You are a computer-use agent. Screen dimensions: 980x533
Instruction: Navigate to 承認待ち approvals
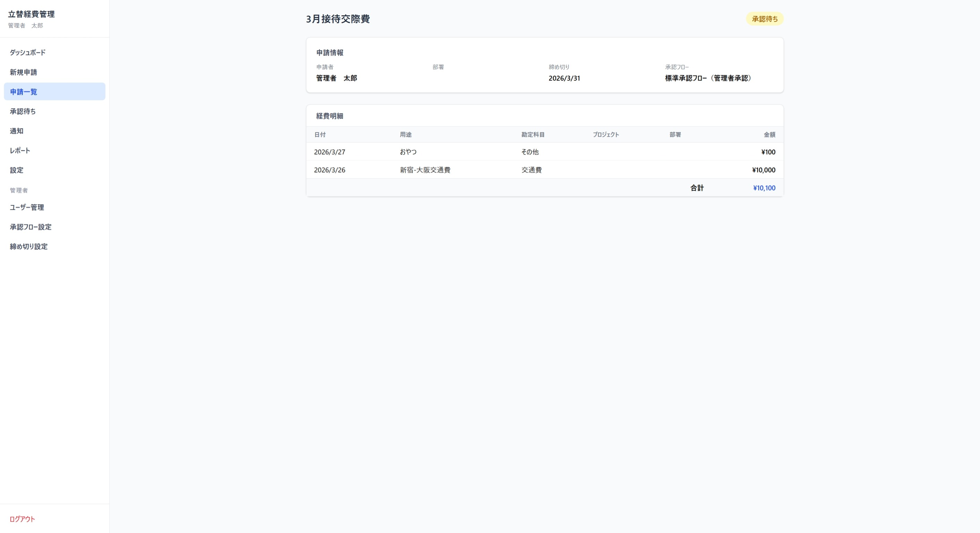pos(23,111)
